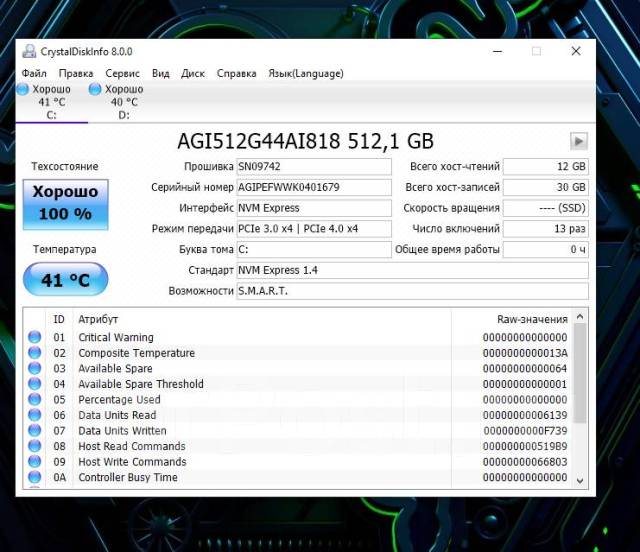Click the status orb for Critical Warning
Image resolution: width=640 pixels, height=552 pixels.
[35, 337]
